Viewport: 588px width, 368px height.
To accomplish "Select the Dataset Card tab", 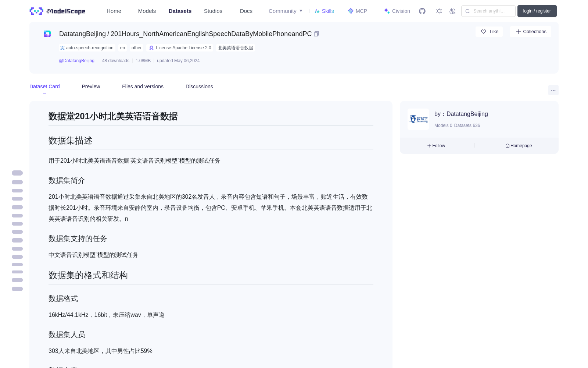I will 44,86.
